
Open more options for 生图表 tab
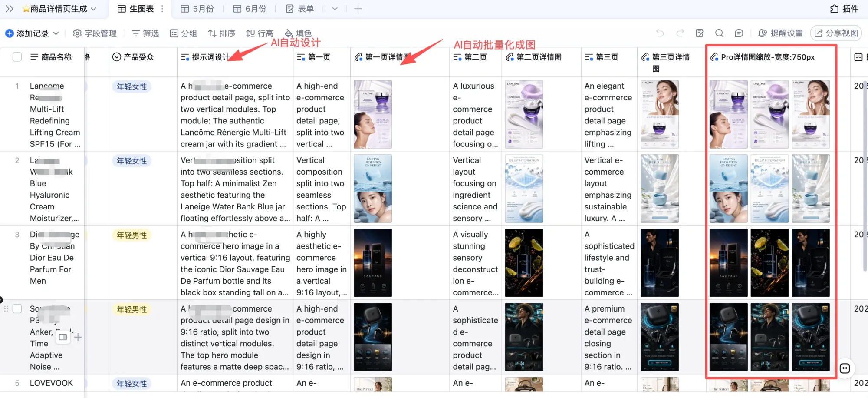tap(162, 9)
